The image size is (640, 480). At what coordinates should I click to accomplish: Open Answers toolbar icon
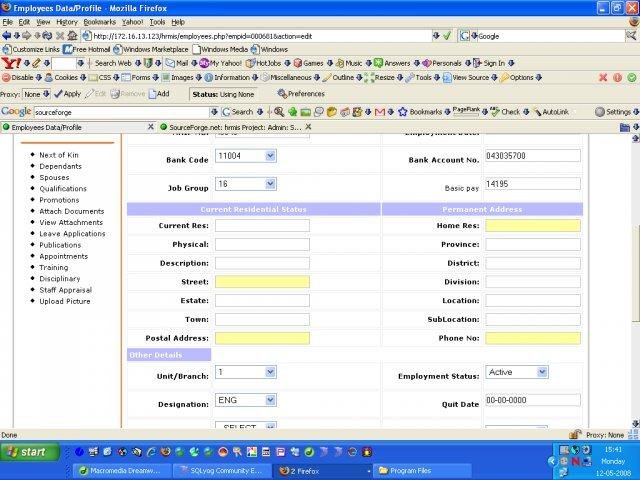click(392, 63)
